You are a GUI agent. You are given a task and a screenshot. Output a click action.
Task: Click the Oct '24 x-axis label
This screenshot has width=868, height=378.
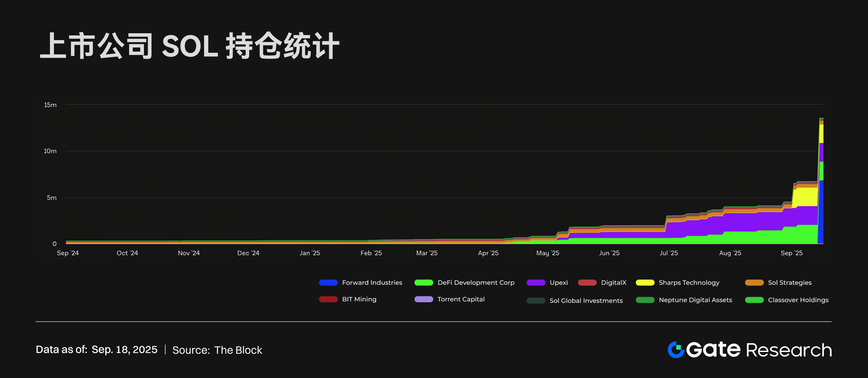[127, 253]
